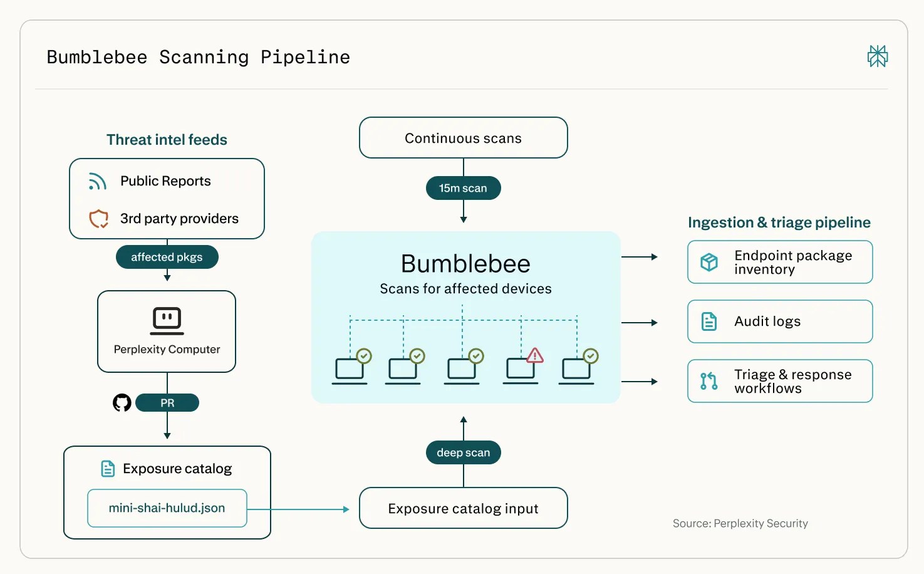Click the Perplexity Computer text label
Image resolution: width=924 pixels, height=574 pixels.
pyautogui.click(x=167, y=350)
